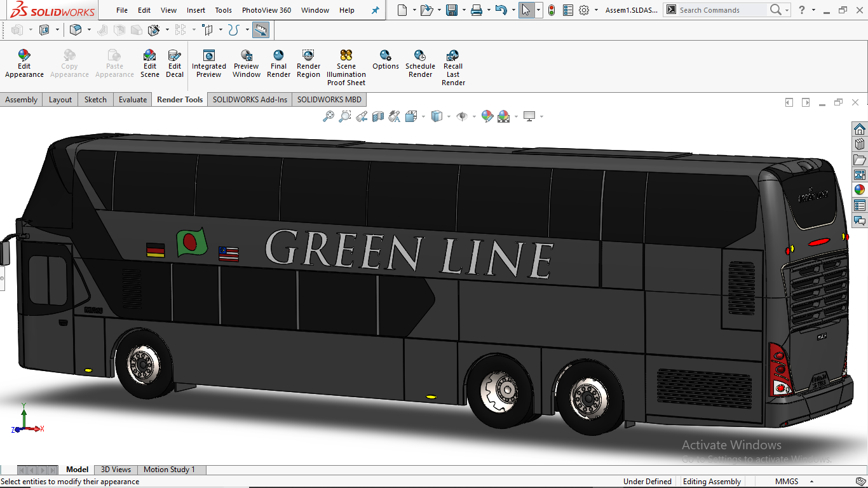The height and width of the screenshot is (488, 868).
Task: Click the Section View icon
Action: [x=378, y=116]
